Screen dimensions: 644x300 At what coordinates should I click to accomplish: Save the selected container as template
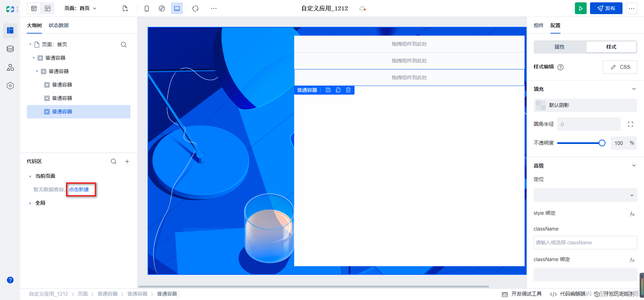pyautogui.click(x=328, y=90)
